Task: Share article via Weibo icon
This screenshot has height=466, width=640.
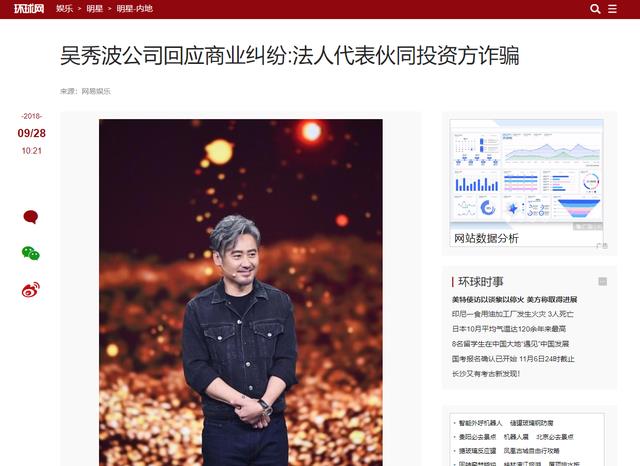Action: (x=31, y=290)
